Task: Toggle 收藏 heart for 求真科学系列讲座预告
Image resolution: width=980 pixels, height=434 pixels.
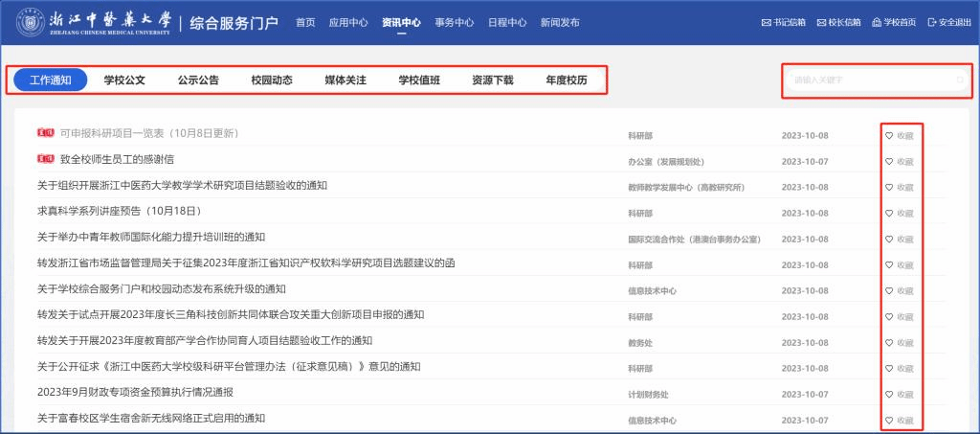Action: pos(889,213)
